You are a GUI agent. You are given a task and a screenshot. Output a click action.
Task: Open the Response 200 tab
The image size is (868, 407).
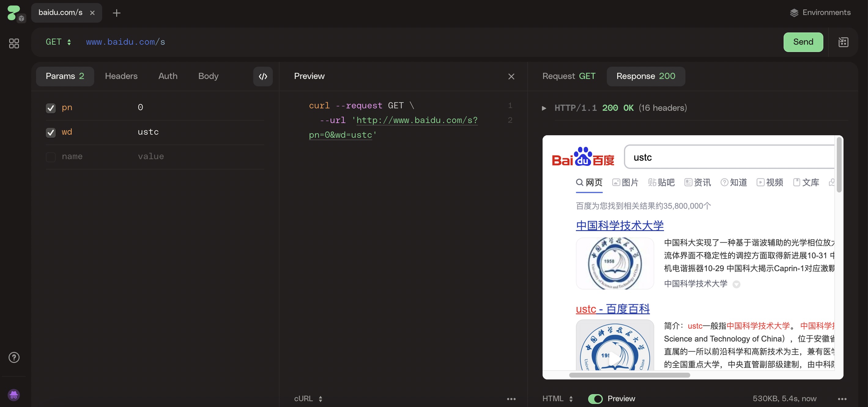[x=646, y=76]
